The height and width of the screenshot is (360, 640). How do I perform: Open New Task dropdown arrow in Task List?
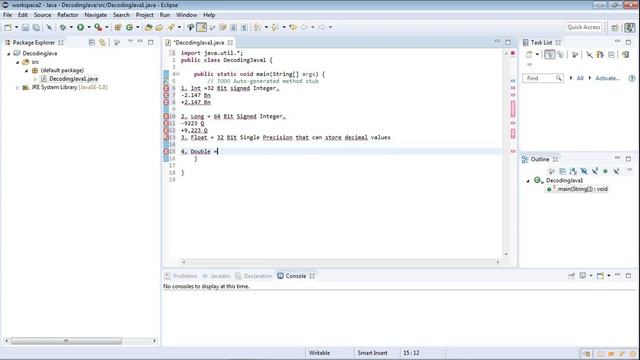[x=537, y=55]
